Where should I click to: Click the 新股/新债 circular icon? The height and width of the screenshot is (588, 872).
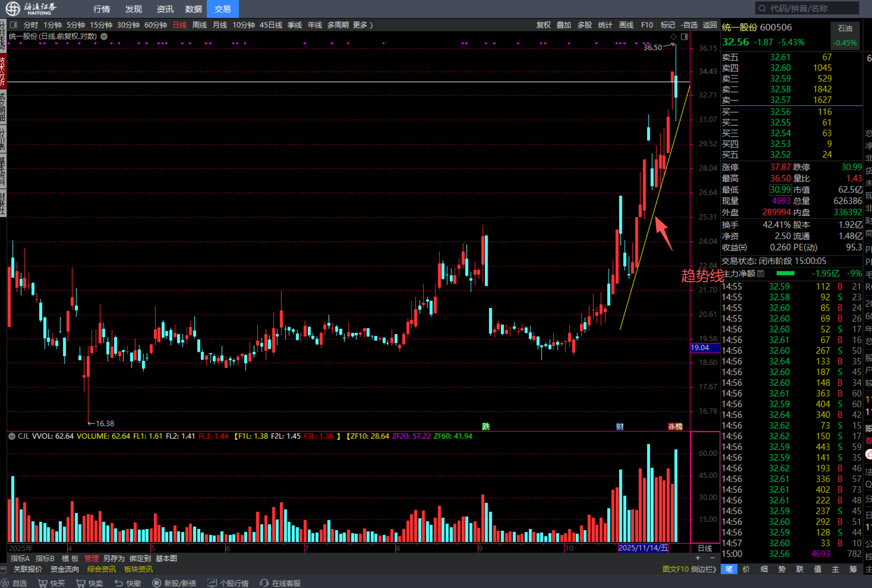[157, 583]
